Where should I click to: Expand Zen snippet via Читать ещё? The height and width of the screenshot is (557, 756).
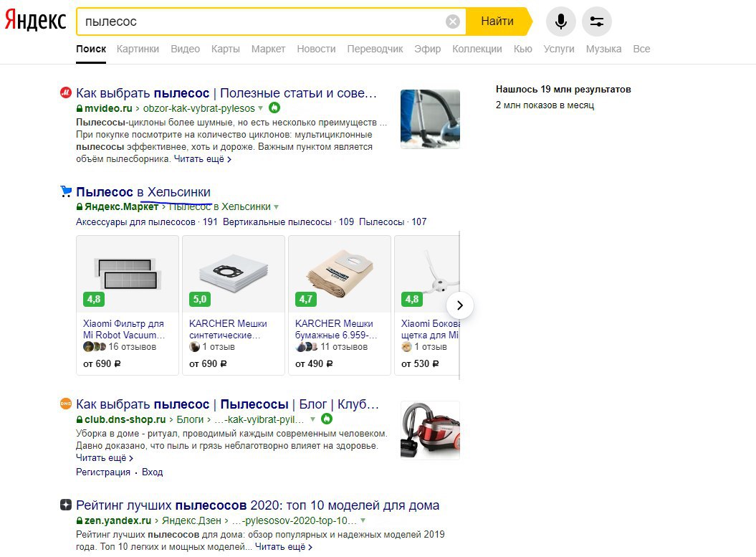point(284,547)
